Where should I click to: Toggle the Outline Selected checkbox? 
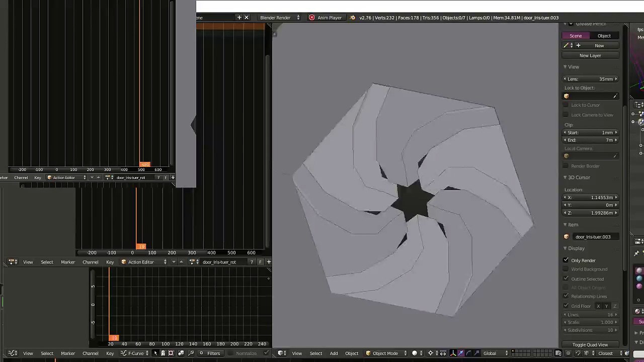(x=566, y=279)
